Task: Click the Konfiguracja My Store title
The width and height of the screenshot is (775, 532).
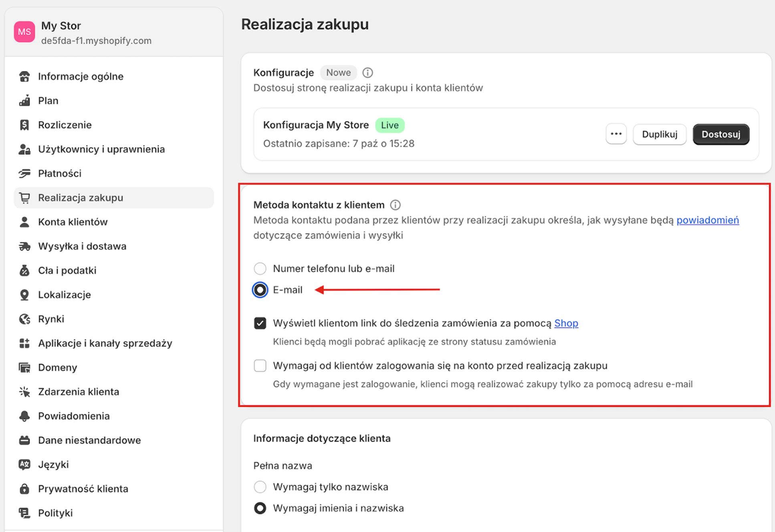Action: tap(316, 125)
